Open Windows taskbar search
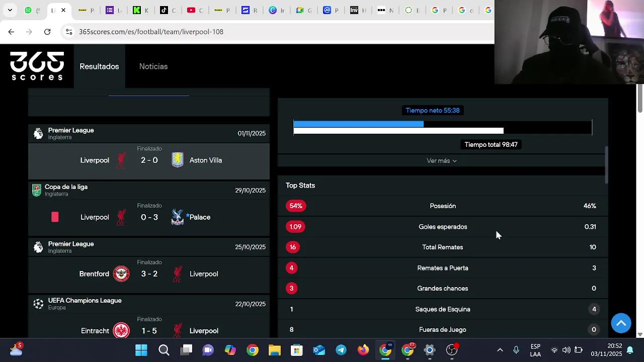Screen dimensions: 644x362 [x=164, y=350]
